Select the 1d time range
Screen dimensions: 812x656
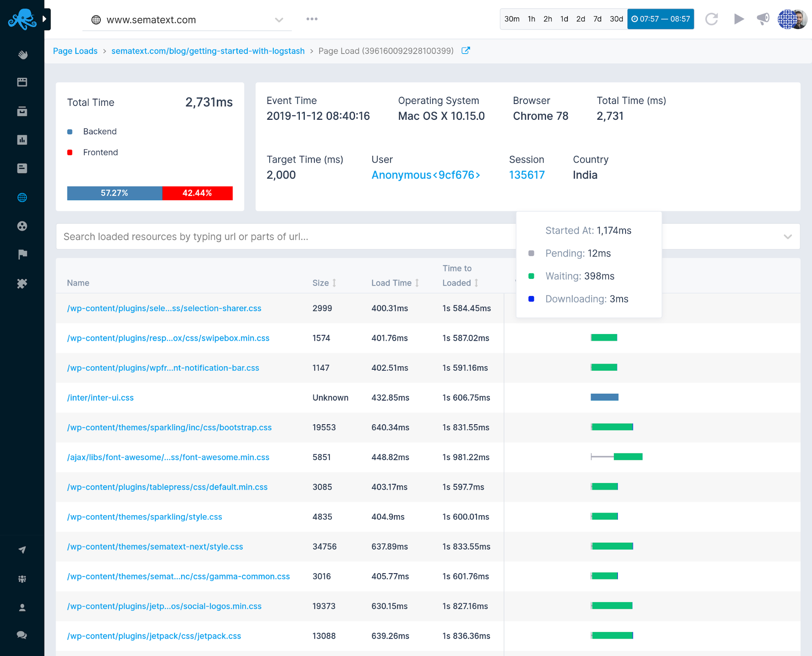tap(564, 19)
